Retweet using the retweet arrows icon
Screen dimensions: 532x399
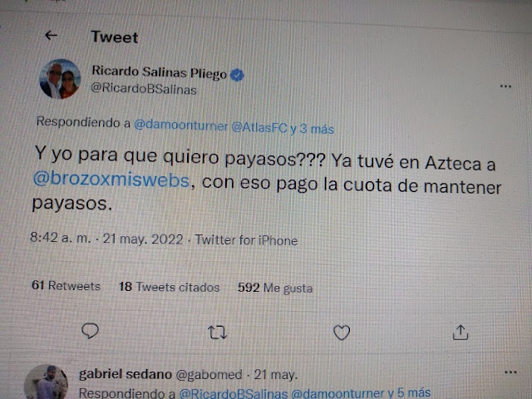click(x=217, y=332)
